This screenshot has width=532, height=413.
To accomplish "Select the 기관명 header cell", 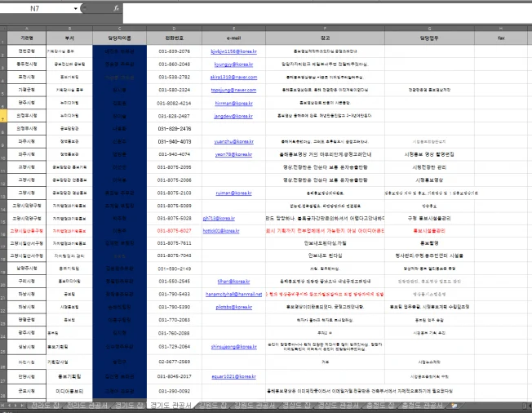I will point(26,38).
